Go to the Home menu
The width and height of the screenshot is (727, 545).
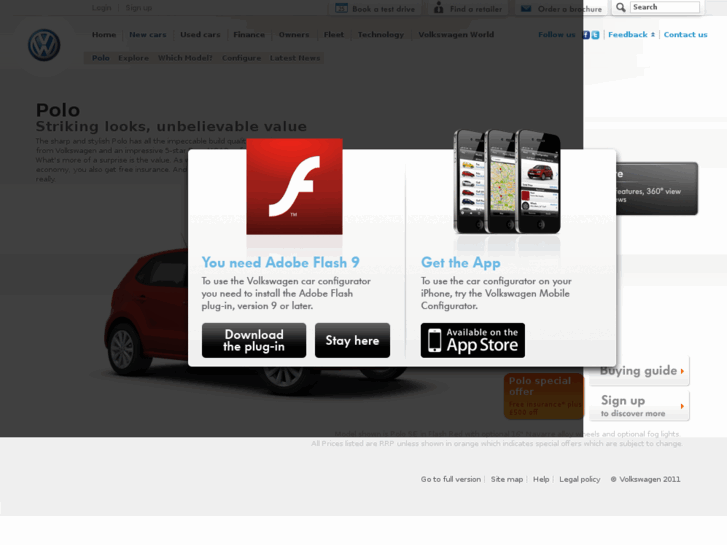click(104, 35)
